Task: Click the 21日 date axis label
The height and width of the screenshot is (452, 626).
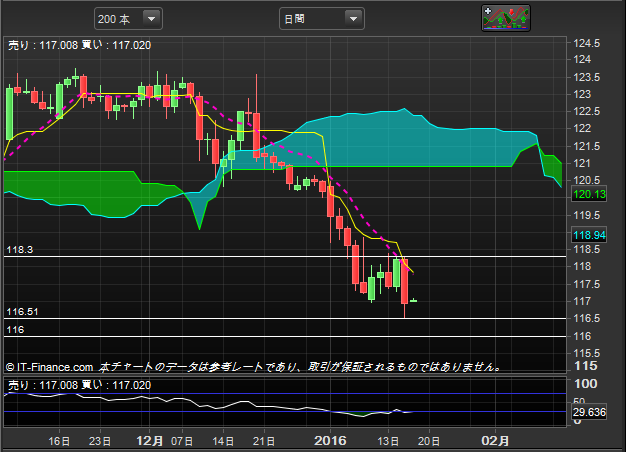Action: tap(264, 441)
